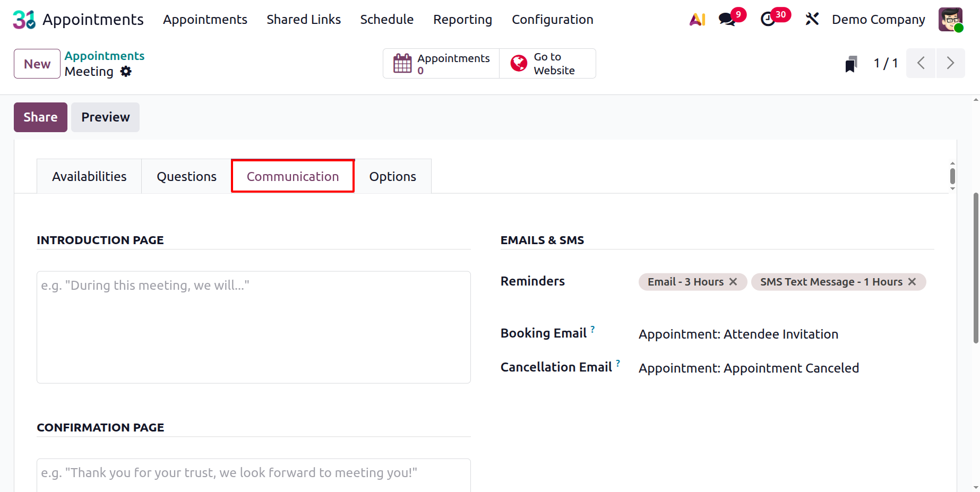Open the Configuration menu
The height and width of the screenshot is (492, 980).
pos(552,19)
